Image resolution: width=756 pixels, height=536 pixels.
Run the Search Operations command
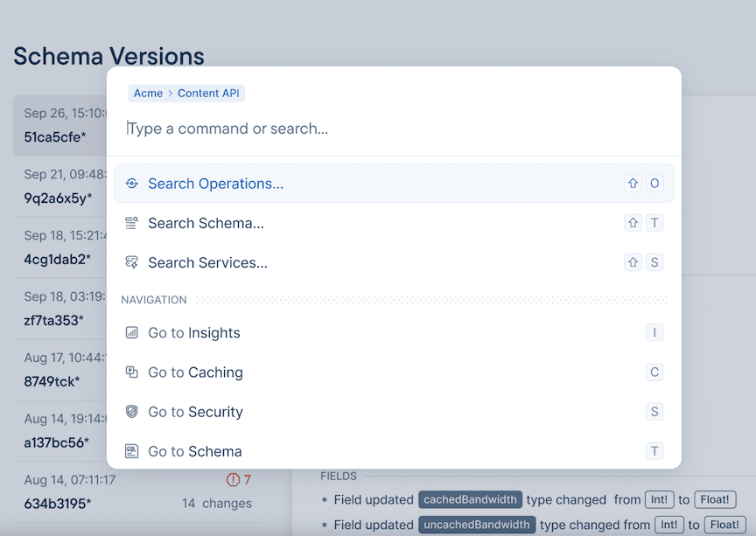pyautogui.click(x=214, y=184)
